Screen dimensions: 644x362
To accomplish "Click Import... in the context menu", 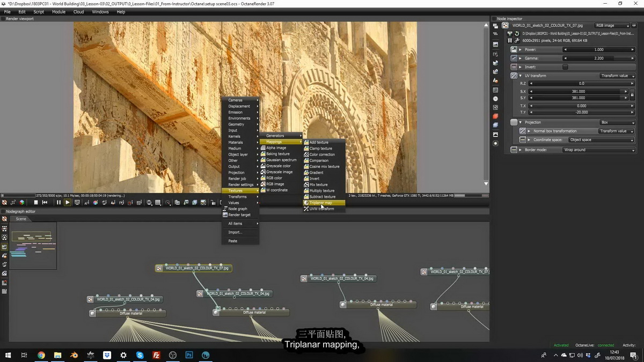I will point(240,232).
